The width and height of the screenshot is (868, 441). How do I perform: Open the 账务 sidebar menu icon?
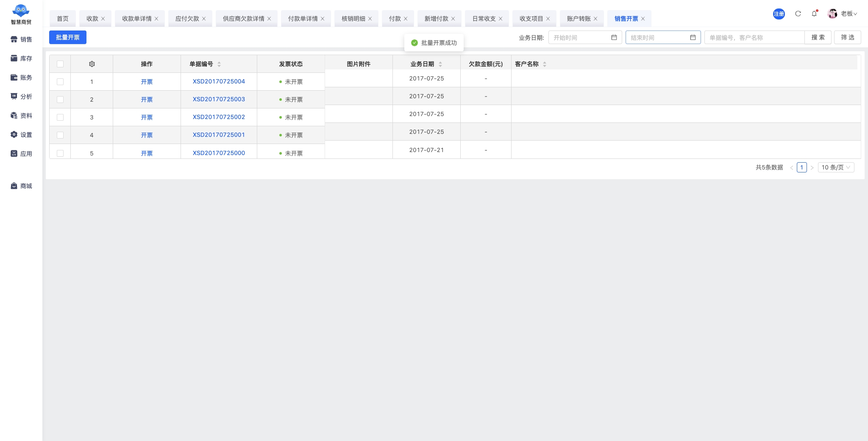pos(14,78)
